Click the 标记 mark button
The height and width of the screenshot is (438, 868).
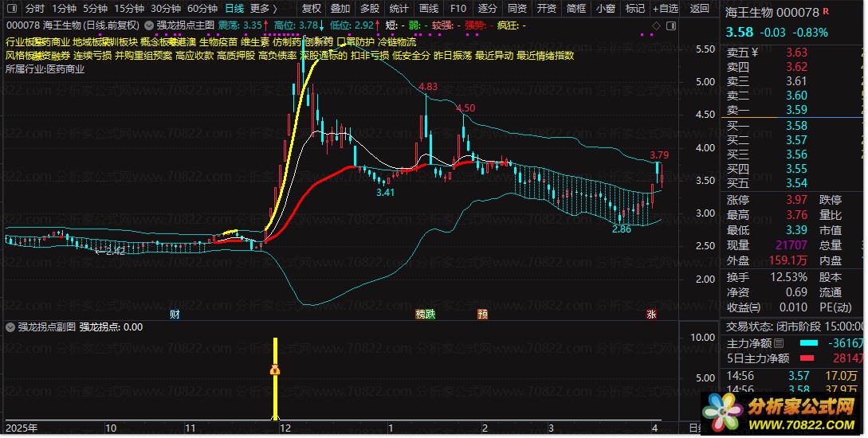tap(635, 8)
